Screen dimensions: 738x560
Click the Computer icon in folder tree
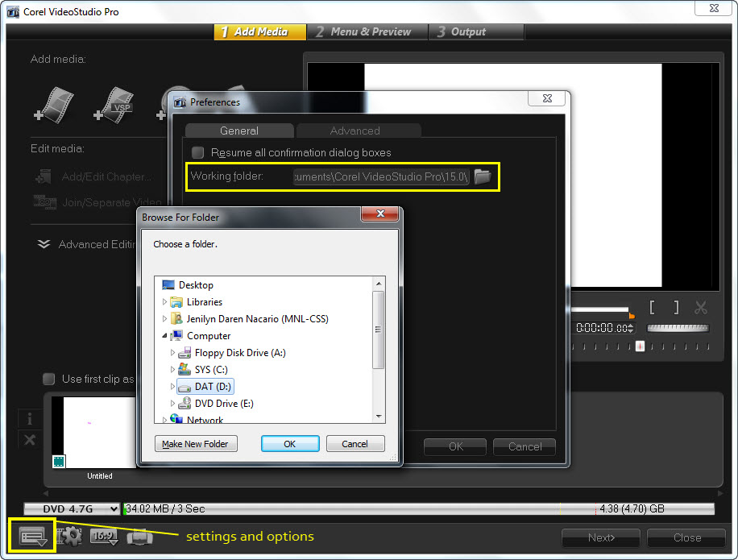tap(176, 336)
